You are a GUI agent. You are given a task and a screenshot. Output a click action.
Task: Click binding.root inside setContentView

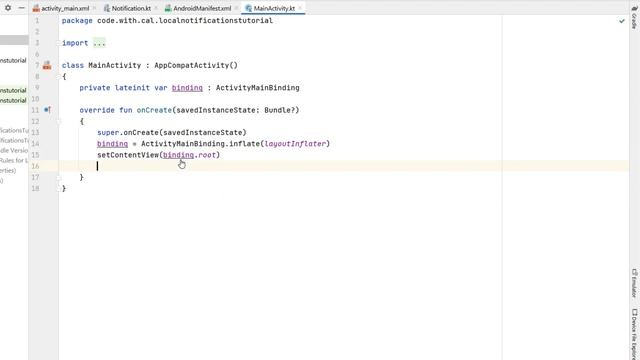point(189,155)
